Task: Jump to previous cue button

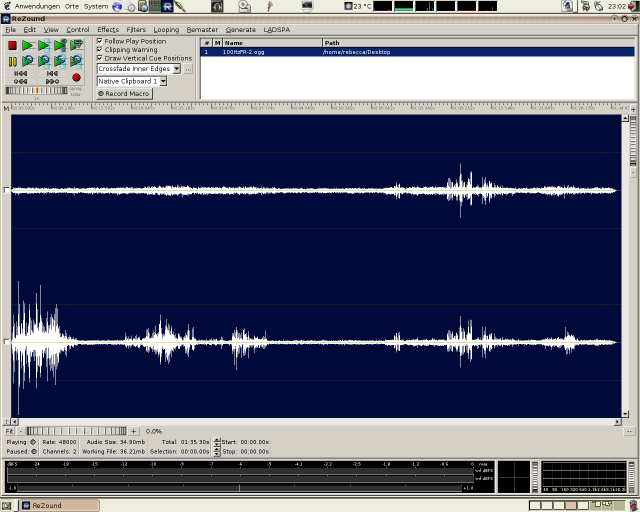Action: pos(20,81)
